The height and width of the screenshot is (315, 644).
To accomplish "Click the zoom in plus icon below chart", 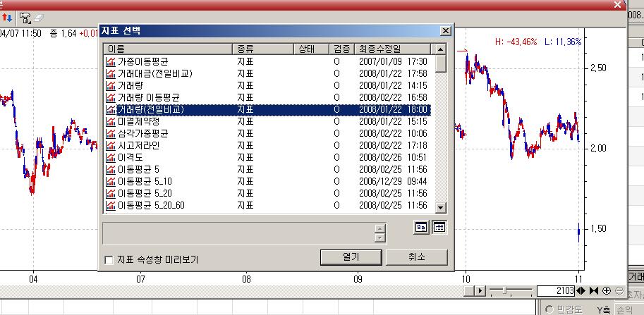I will tap(606, 291).
